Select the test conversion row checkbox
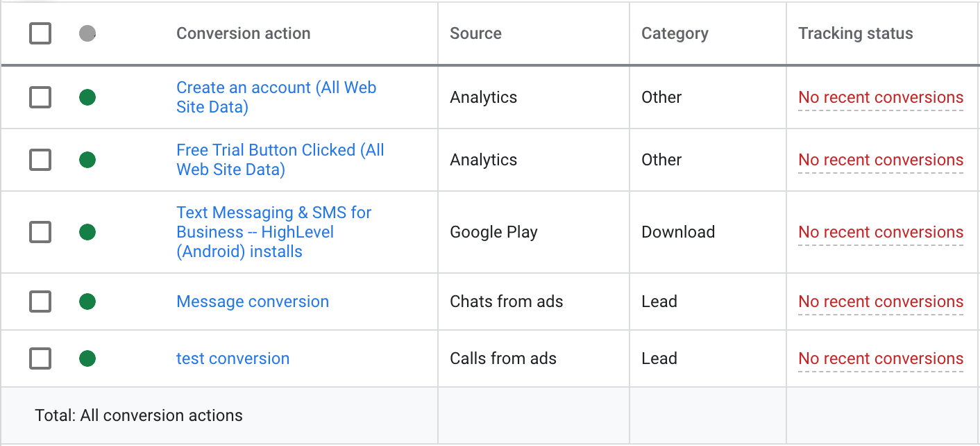This screenshot has width=980, height=446. (40, 358)
